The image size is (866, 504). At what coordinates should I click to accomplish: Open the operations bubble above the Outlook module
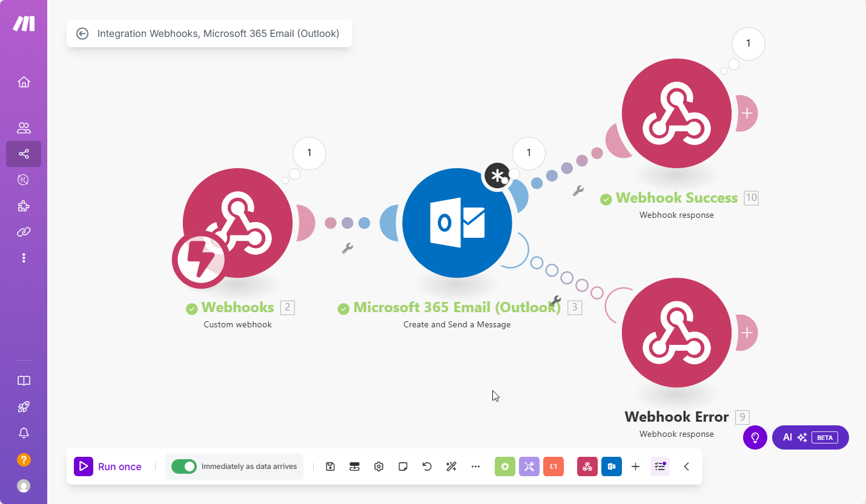point(529,153)
